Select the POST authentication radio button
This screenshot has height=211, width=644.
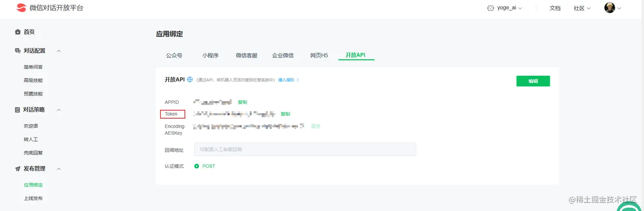[x=197, y=166]
